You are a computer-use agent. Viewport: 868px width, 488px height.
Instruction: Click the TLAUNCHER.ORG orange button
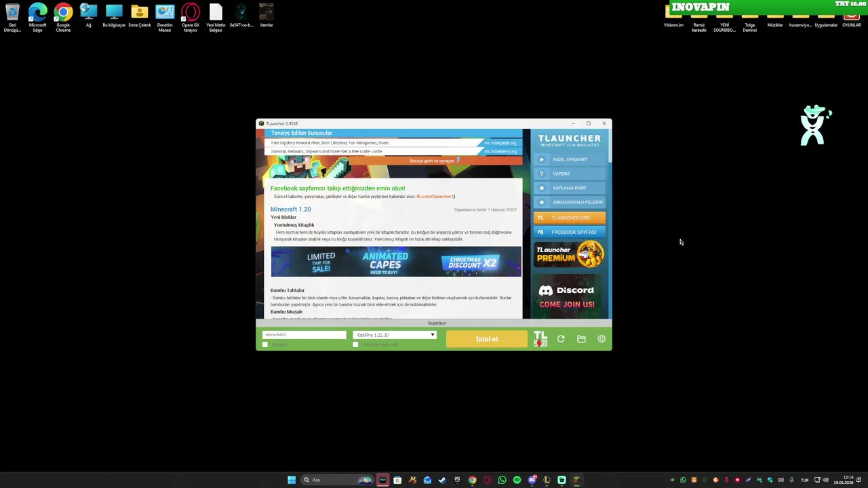(570, 218)
